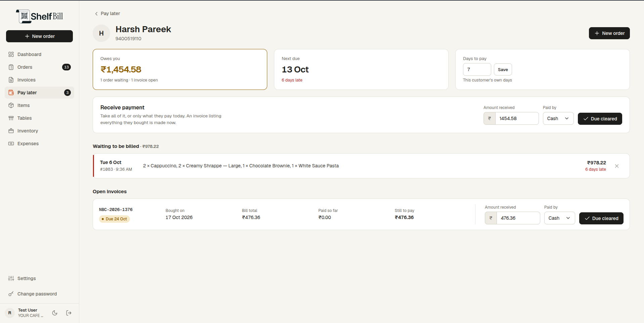This screenshot has height=323, width=644.
Task: Toggle dark mode moon icon
Action: (55, 313)
